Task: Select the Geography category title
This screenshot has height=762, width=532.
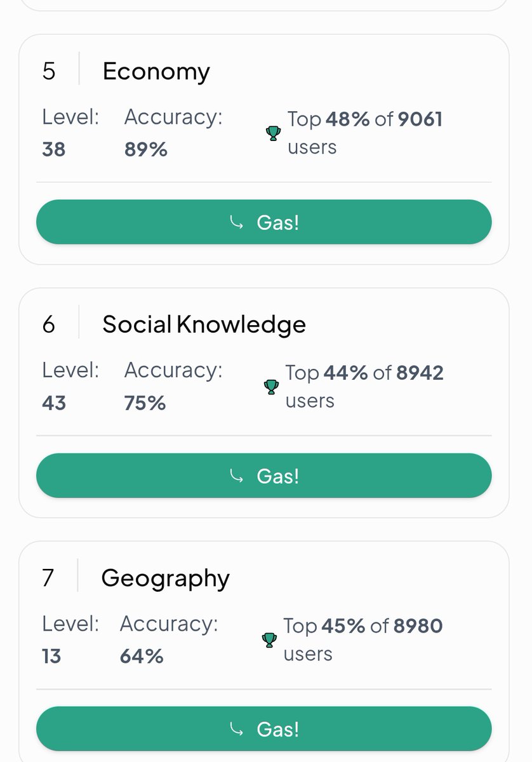Action: [165, 578]
